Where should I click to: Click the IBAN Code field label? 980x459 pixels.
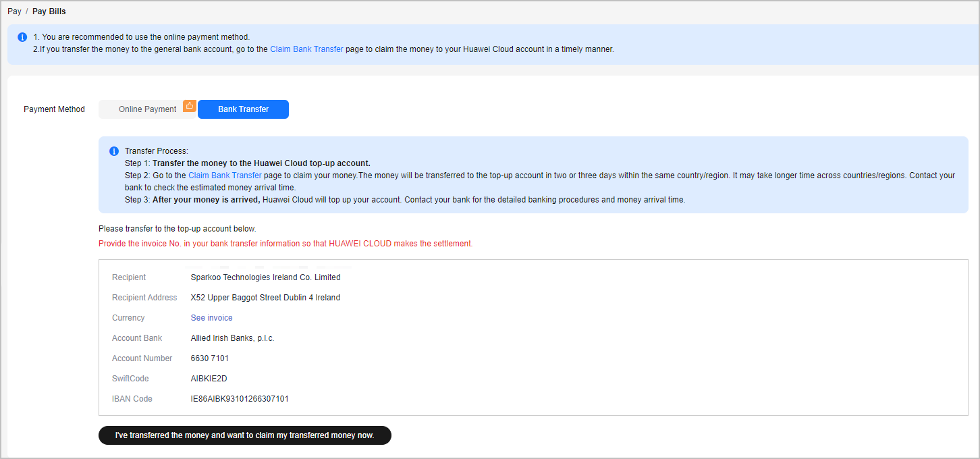tap(132, 399)
